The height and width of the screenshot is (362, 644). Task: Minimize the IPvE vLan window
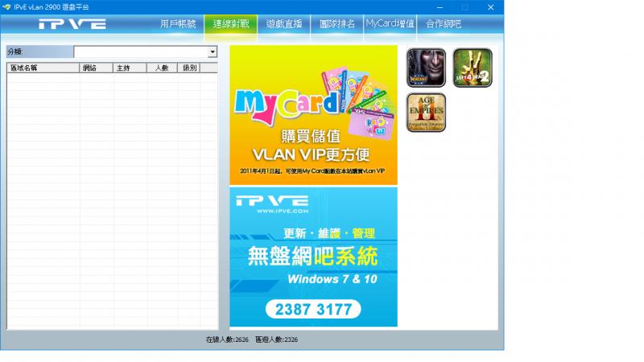[440, 7]
